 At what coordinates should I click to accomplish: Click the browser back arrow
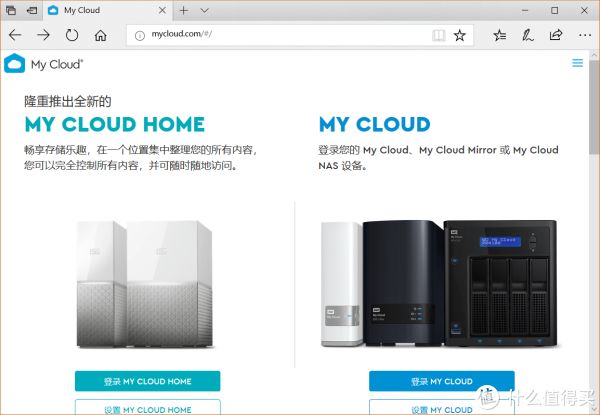tap(15, 35)
